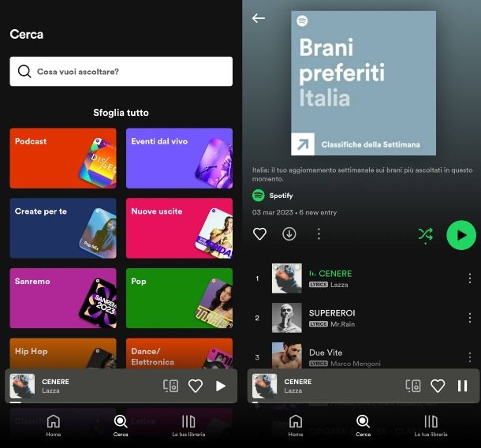Viewport: 481px width, 448px height.
Task: Open more options for CENERE track
Action: pos(470,278)
